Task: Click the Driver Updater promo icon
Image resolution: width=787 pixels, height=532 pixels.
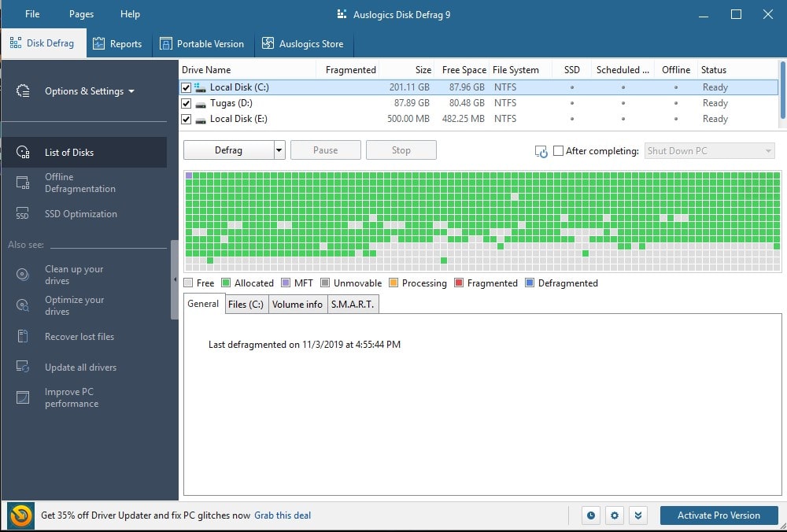Action: click(x=21, y=516)
